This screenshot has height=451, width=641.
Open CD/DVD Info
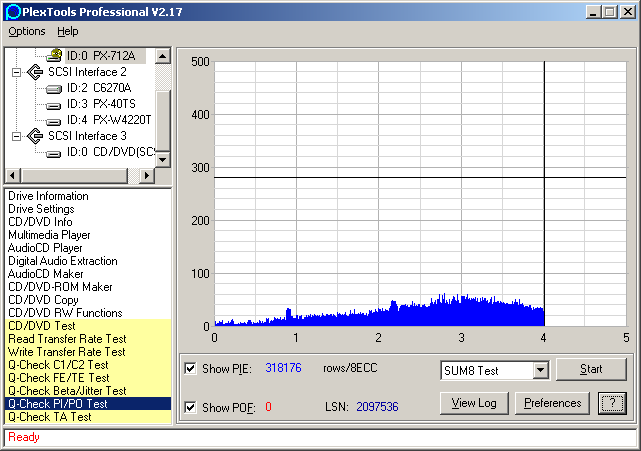point(40,222)
